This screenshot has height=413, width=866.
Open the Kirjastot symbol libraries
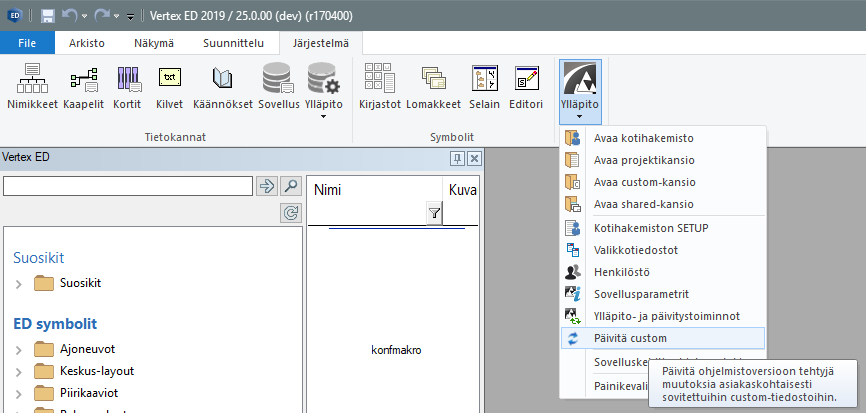(x=379, y=86)
